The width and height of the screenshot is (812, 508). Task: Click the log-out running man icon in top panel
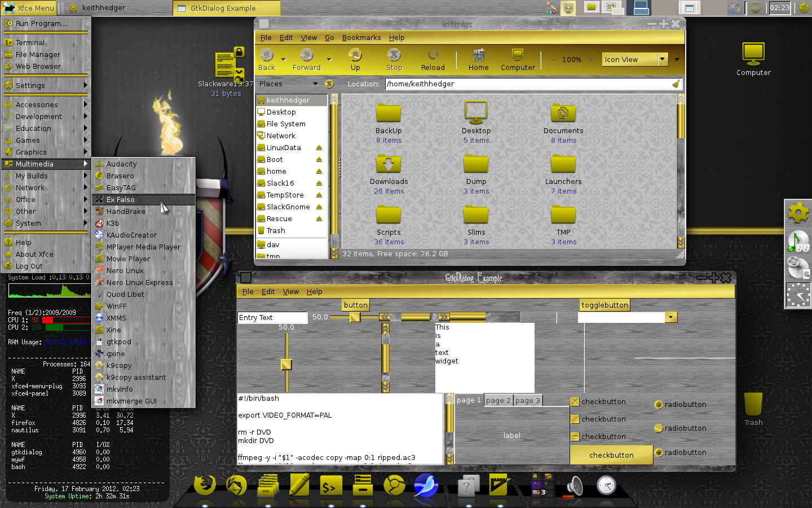click(x=804, y=8)
